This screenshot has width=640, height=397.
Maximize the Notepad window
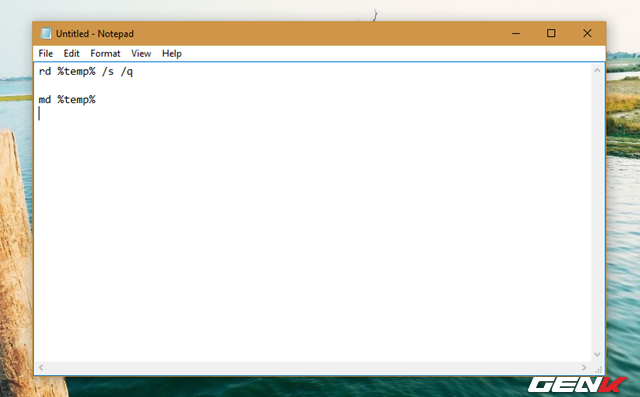[551, 33]
